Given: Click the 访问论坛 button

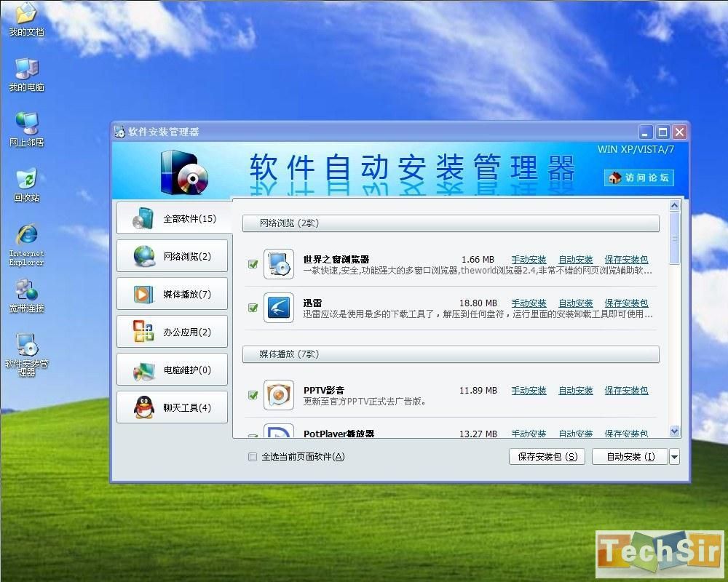Looking at the screenshot, I should click(x=638, y=178).
